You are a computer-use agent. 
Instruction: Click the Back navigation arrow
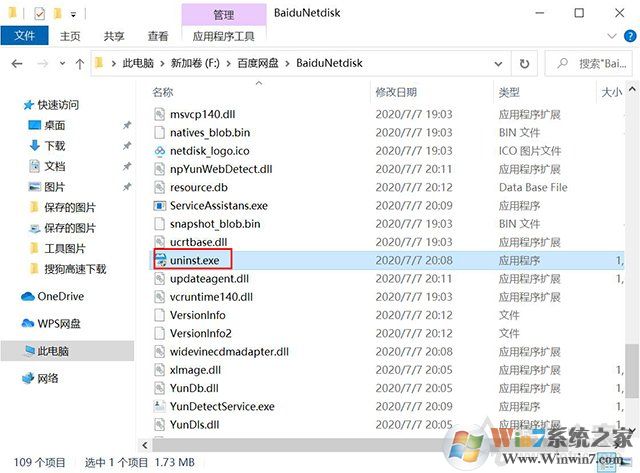click(17, 64)
